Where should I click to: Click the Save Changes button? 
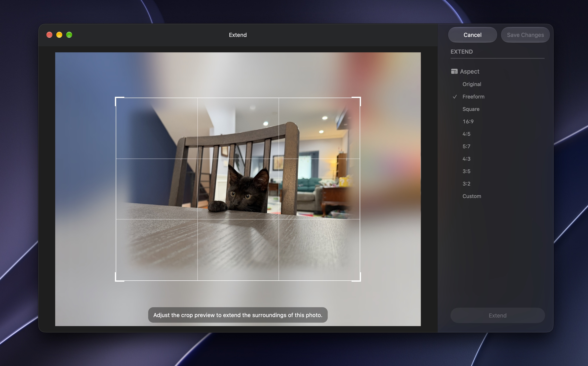pyautogui.click(x=525, y=35)
